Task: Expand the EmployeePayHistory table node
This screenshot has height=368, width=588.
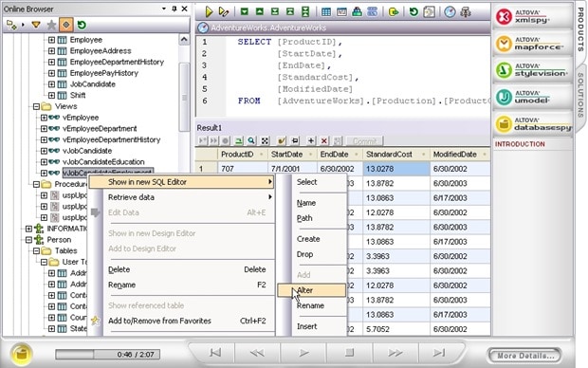Action: pyautogui.click(x=51, y=73)
